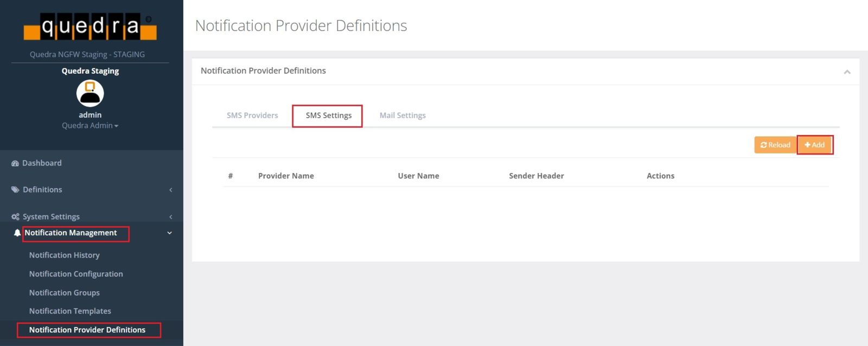Switch to the SMS Providers tab
868x346 pixels.
[252, 116]
